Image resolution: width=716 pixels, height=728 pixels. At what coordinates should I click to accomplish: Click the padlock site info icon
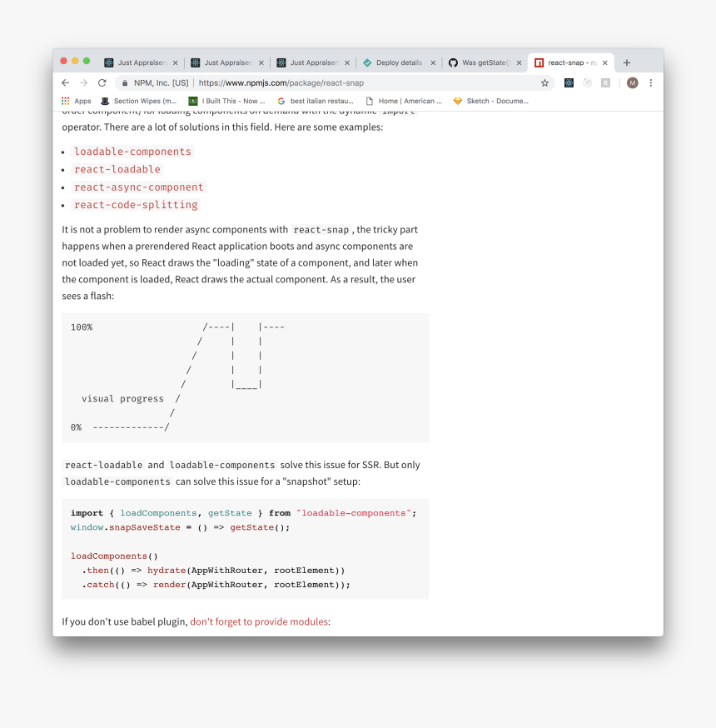point(124,83)
